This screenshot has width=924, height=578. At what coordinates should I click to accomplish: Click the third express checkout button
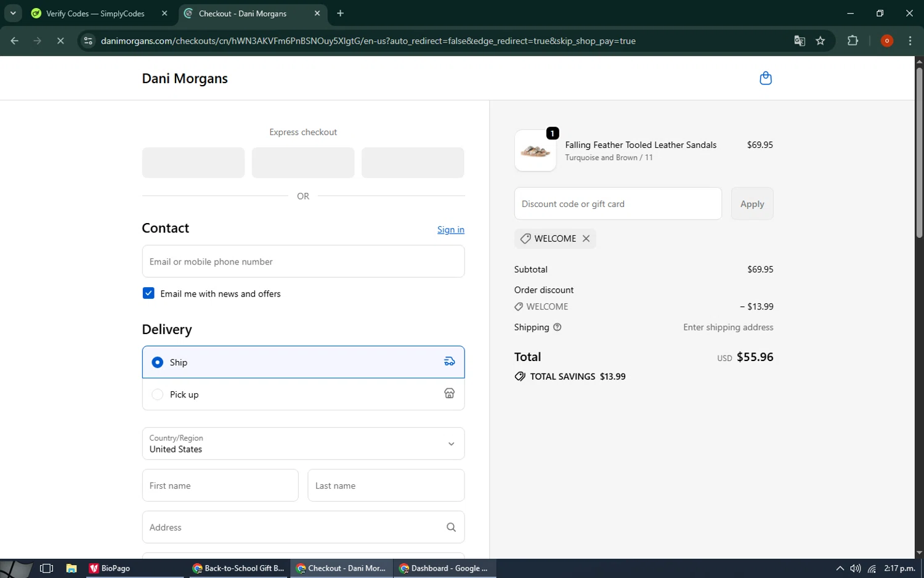point(413,163)
